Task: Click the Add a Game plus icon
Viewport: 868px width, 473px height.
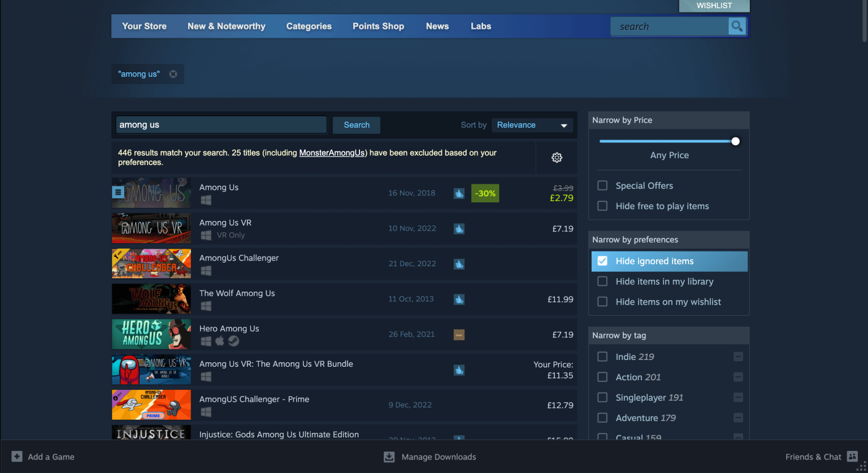Action: (17, 457)
